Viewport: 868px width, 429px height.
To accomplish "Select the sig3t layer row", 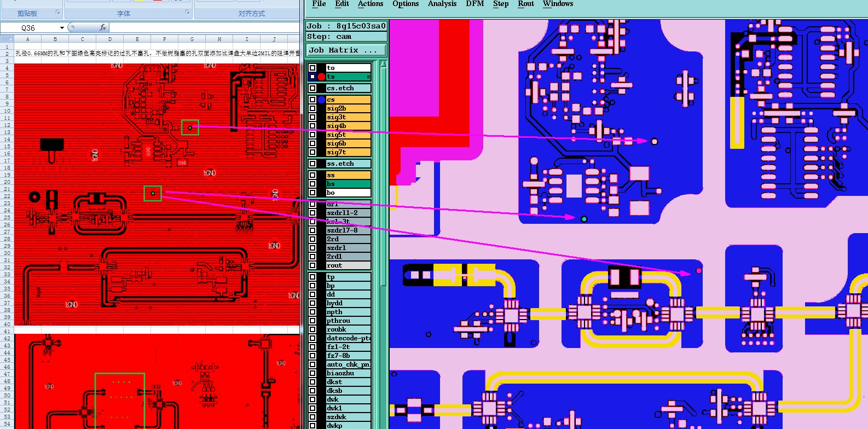I will pyautogui.click(x=349, y=117).
